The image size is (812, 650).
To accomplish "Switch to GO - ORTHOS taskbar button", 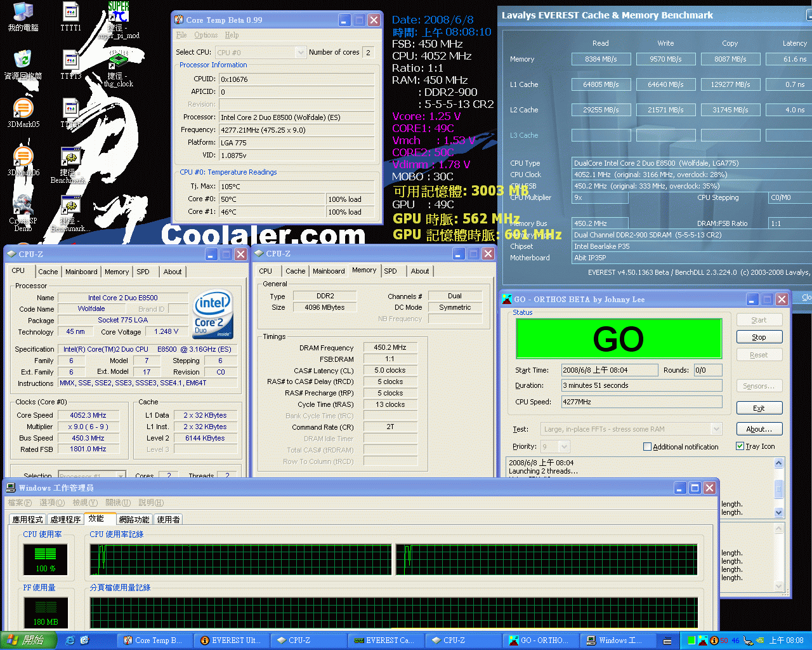I will (541, 640).
